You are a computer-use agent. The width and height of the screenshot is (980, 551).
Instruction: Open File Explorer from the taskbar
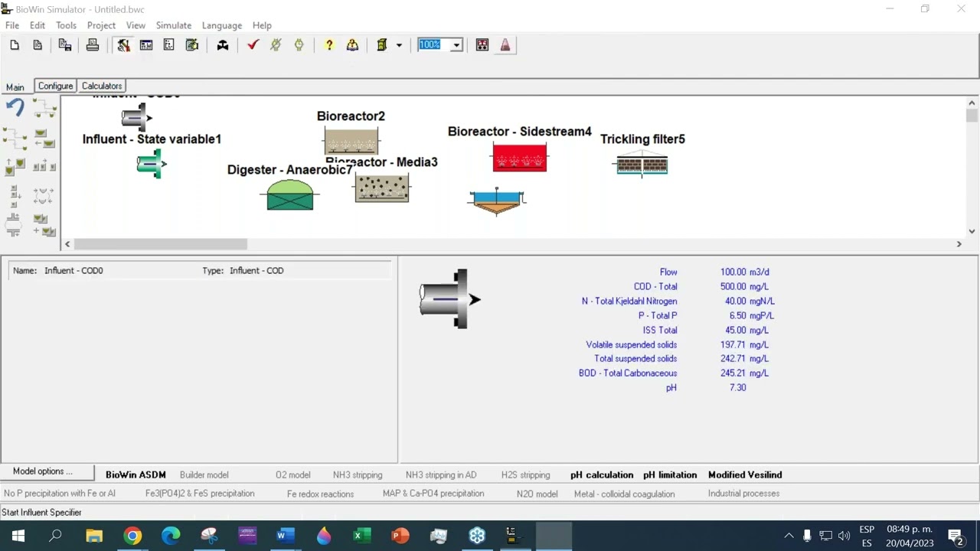[x=94, y=536]
